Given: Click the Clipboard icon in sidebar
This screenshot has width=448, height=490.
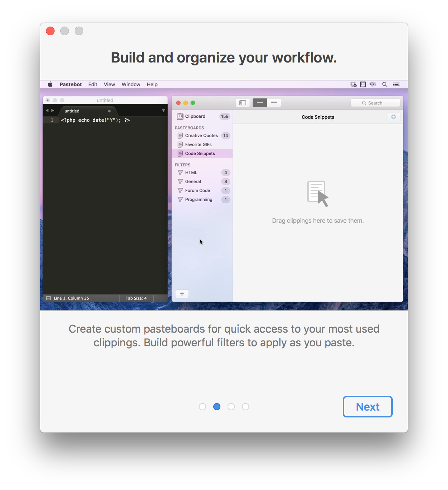Looking at the screenshot, I should click(x=180, y=116).
